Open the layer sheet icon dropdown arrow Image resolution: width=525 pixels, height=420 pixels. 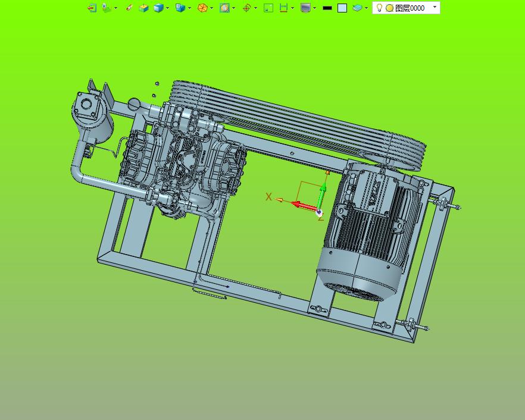pos(366,8)
